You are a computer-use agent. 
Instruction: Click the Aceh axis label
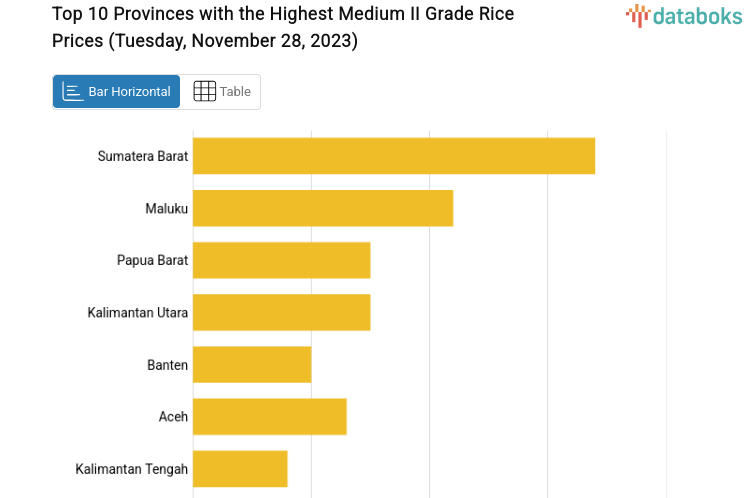pos(173,417)
